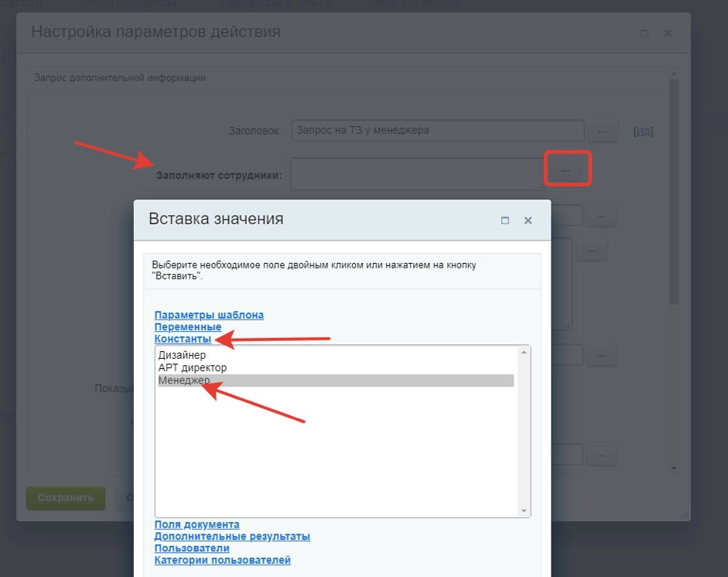Click the Сохранить button
This screenshot has width=728, height=577.
click(66, 498)
